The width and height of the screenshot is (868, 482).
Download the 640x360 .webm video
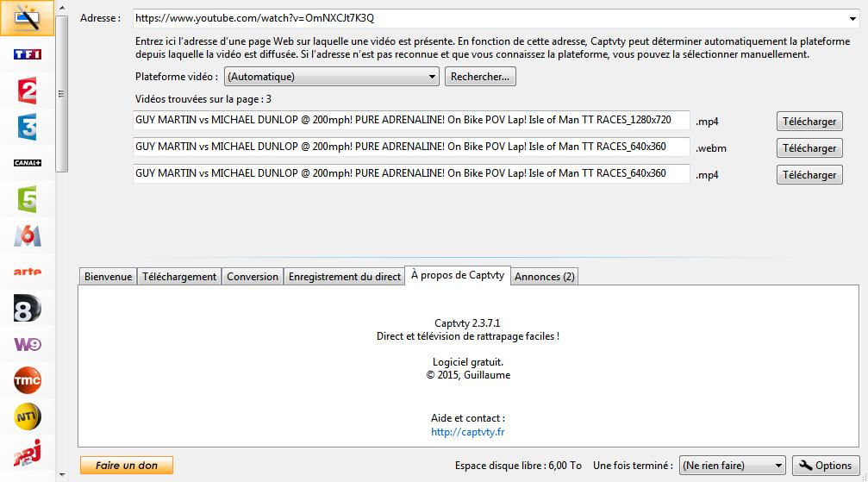pos(809,148)
